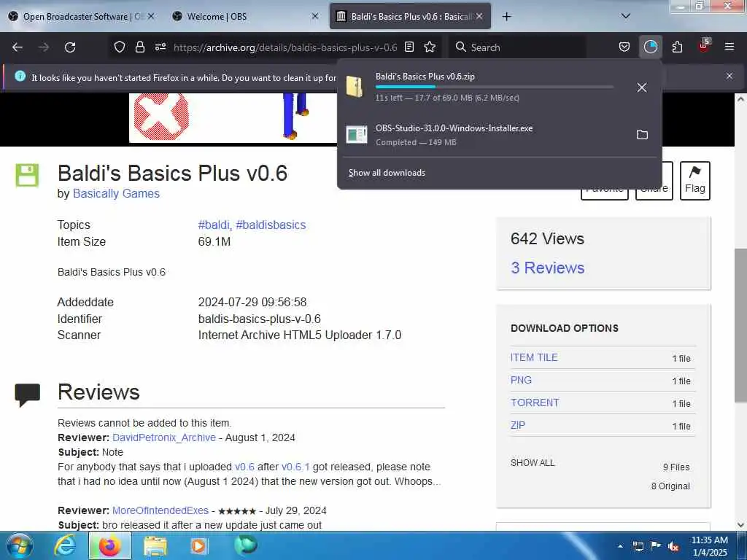Image resolution: width=747 pixels, height=560 pixels.
Task: Open the #baldi topic link
Action: [x=214, y=225]
